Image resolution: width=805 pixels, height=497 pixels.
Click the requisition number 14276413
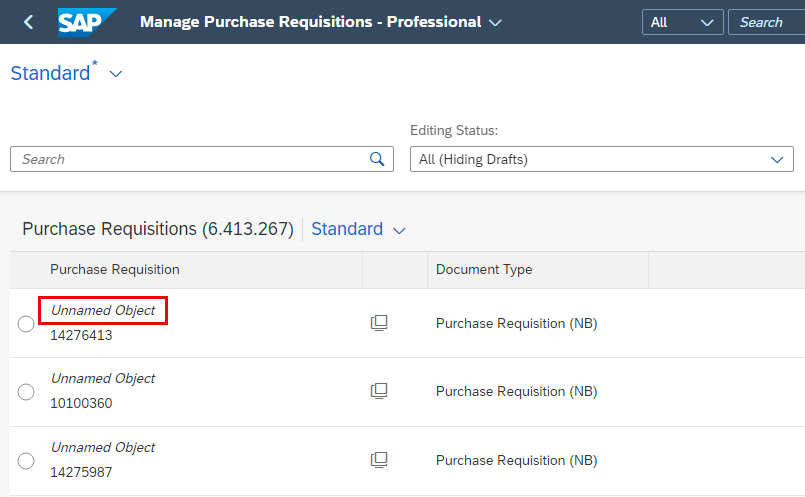(x=81, y=335)
